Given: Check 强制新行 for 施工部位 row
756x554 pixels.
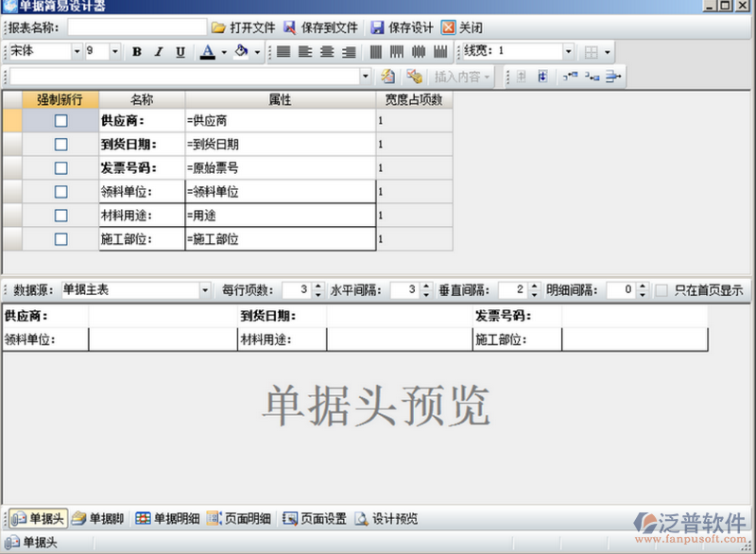Looking at the screenshot, I should 60,239.
